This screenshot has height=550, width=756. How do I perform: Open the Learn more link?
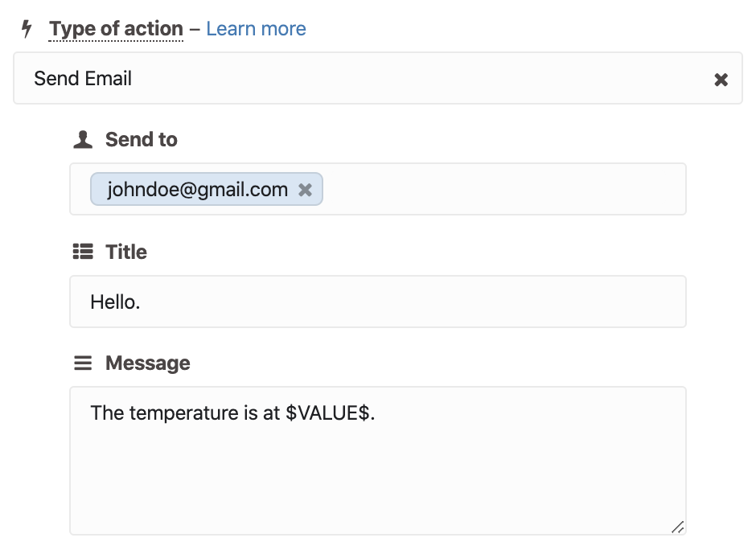click(x=256, y=28)
